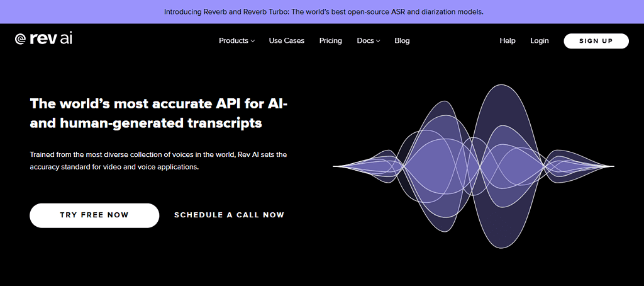
Task: Open the Docs dropdown menu
Action: pos(369,41)
